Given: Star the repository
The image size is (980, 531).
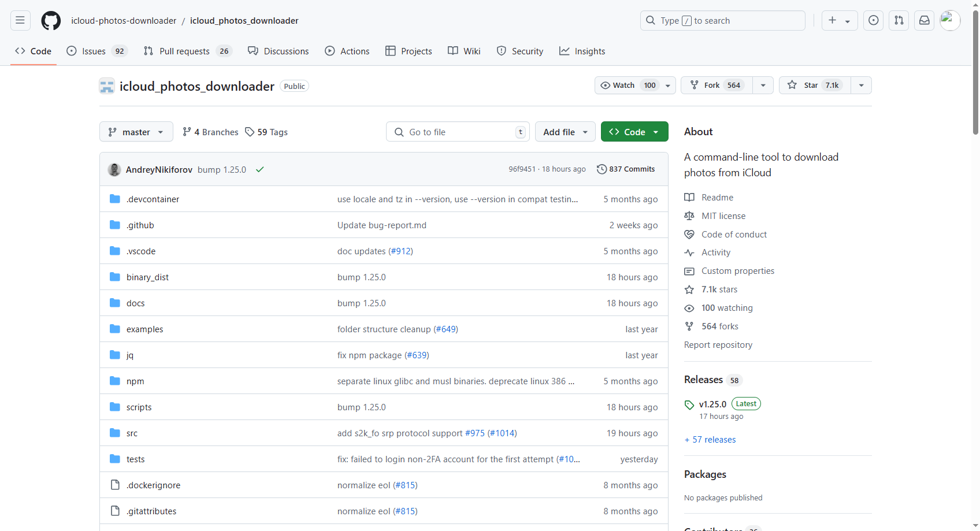Looking at the screenshot, I should coord(815,86).
